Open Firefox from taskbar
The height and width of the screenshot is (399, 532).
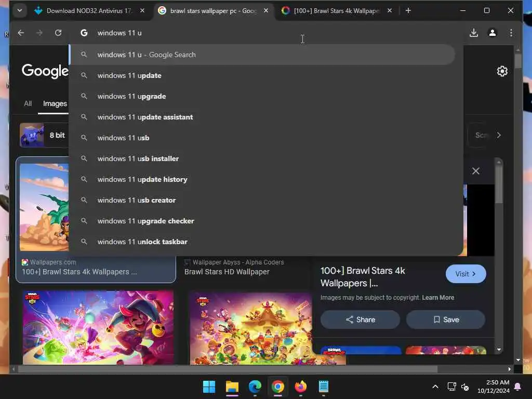(301, 387)
